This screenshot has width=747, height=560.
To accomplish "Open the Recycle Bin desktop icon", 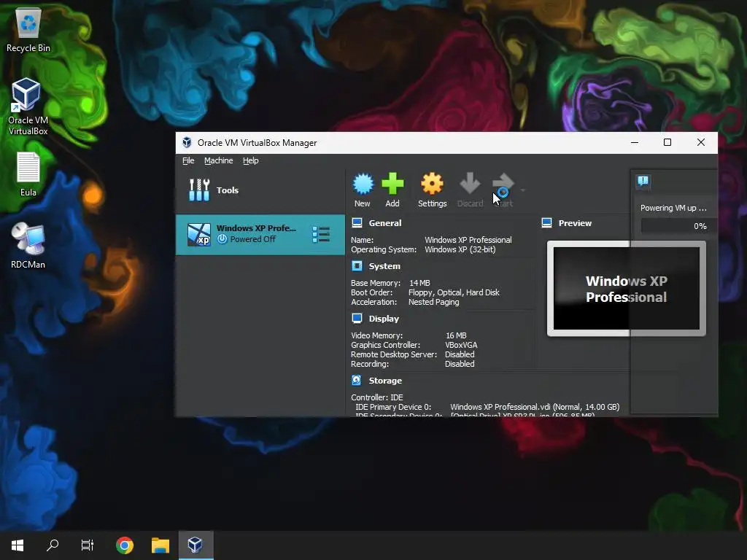I will click(x=28, y=31).
